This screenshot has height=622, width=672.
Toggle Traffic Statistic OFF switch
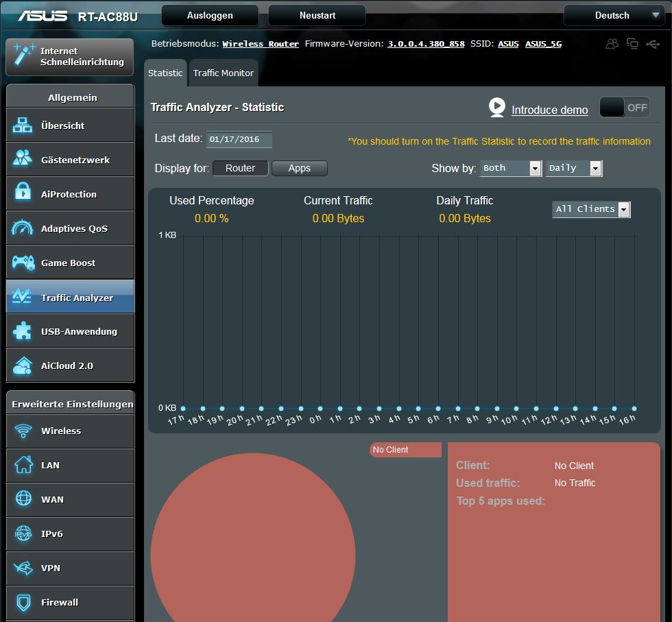click(625, 107)
